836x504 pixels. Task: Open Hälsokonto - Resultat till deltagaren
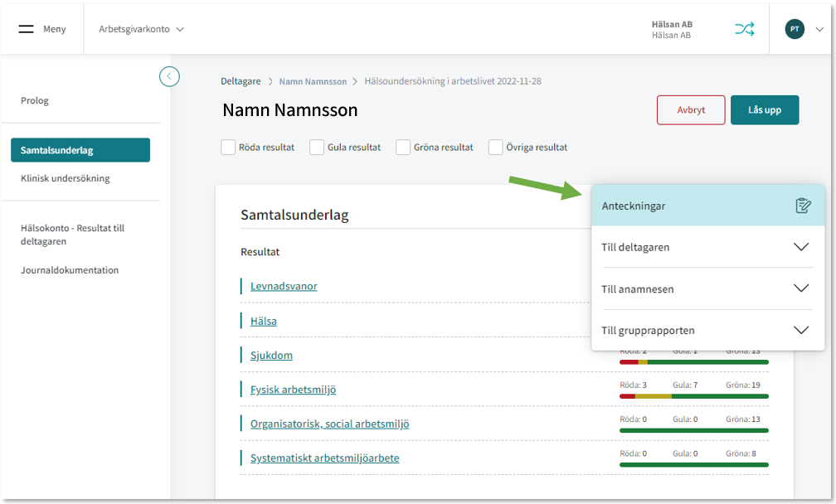[x=72, y=235]
